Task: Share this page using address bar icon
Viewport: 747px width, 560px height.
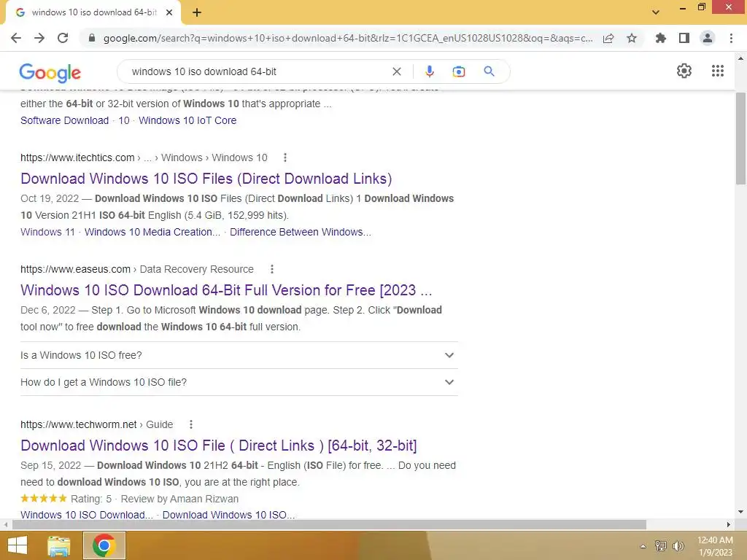Action: tap(608, 38)
